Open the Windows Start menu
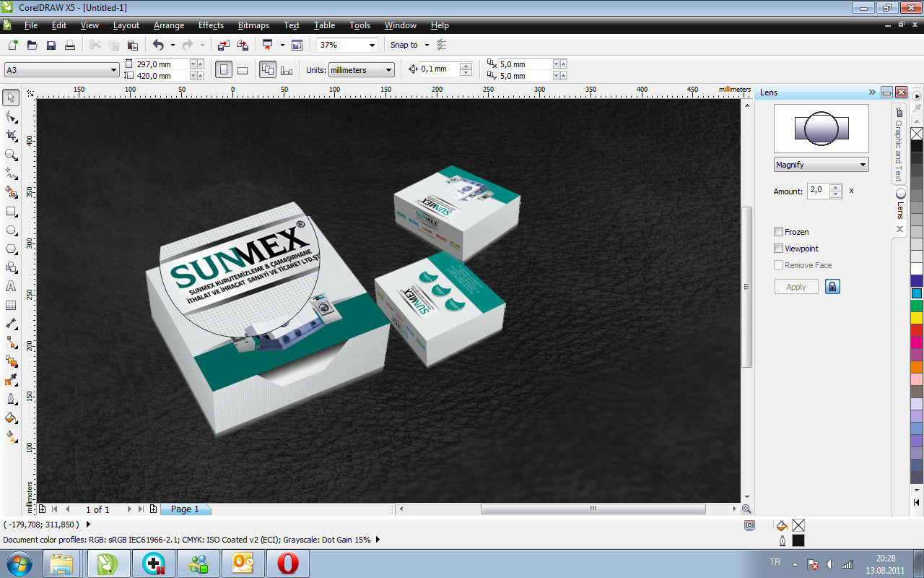The image size is (924, 578). tap(17, 563)
